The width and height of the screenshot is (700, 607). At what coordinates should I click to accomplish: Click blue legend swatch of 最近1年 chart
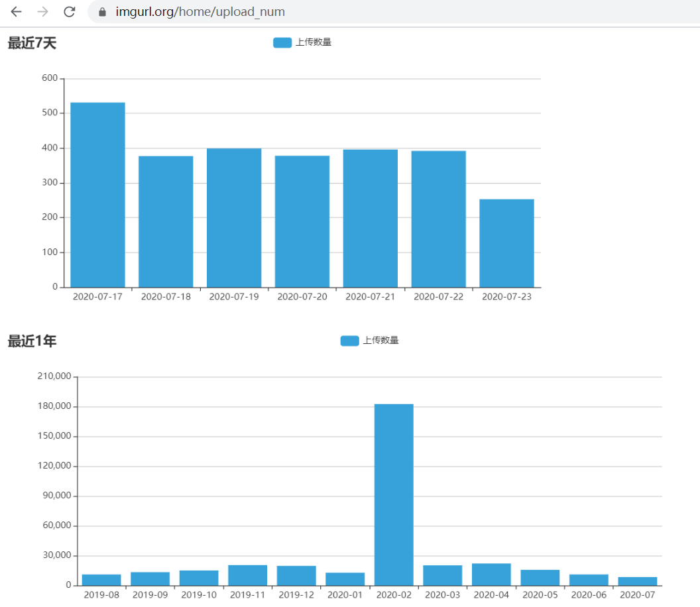pyautogui.click(x=349, y=341)
